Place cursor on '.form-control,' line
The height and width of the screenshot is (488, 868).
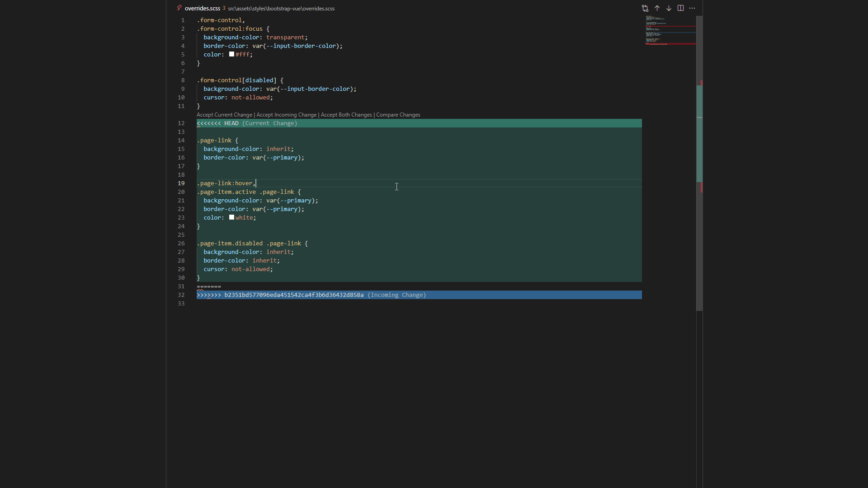pyautogui.click(x=221, y=20)
